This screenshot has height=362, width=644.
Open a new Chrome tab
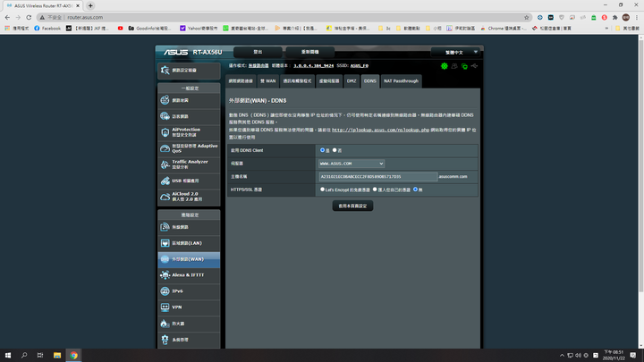[90, 5]
